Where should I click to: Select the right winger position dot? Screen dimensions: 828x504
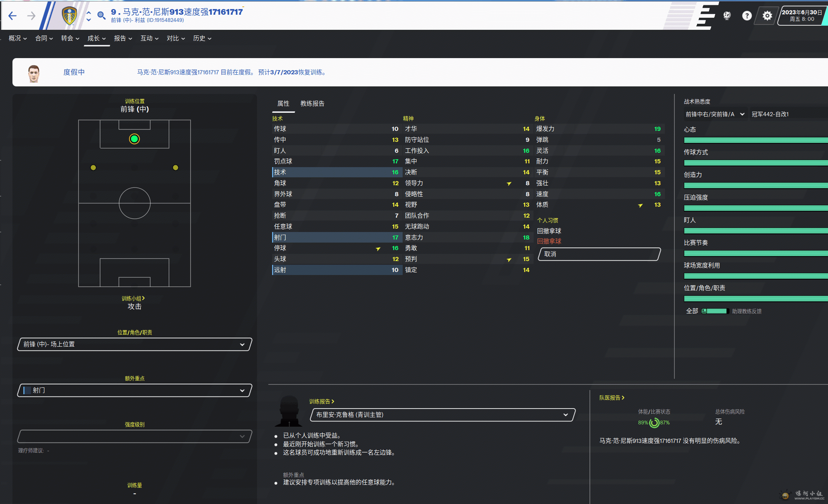pyautogui.click(x=175, y=167)
